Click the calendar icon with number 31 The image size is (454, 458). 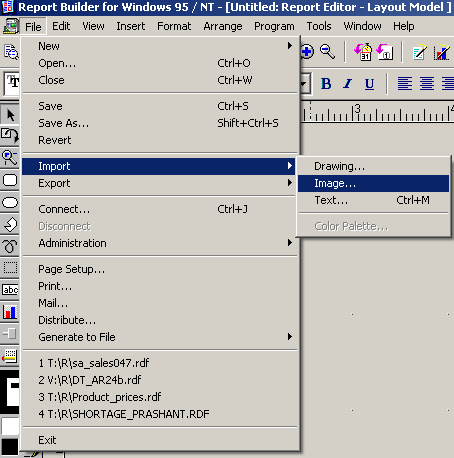coord(363,52)
